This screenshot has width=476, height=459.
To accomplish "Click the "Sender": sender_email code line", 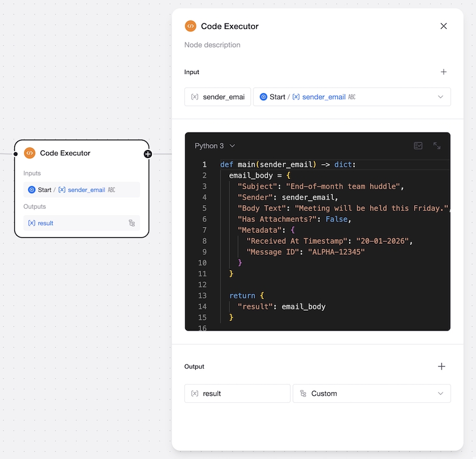I will [288, 197].
